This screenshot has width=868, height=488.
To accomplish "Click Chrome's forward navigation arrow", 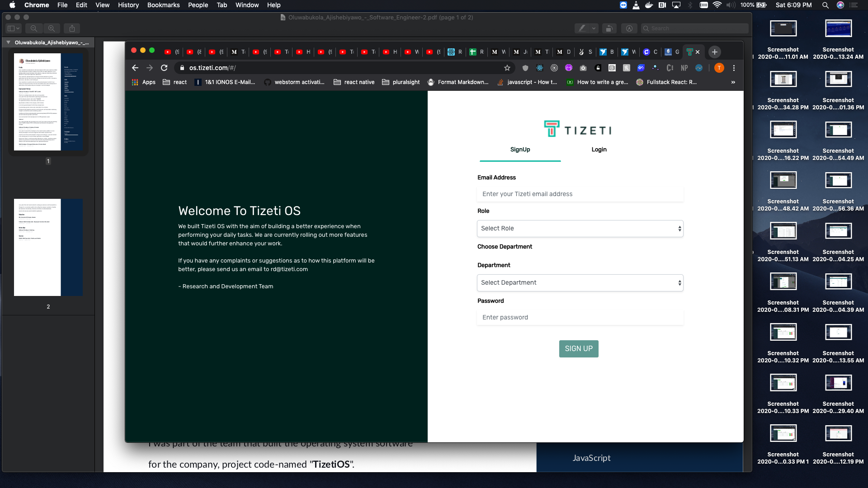I will pos(150,68).
